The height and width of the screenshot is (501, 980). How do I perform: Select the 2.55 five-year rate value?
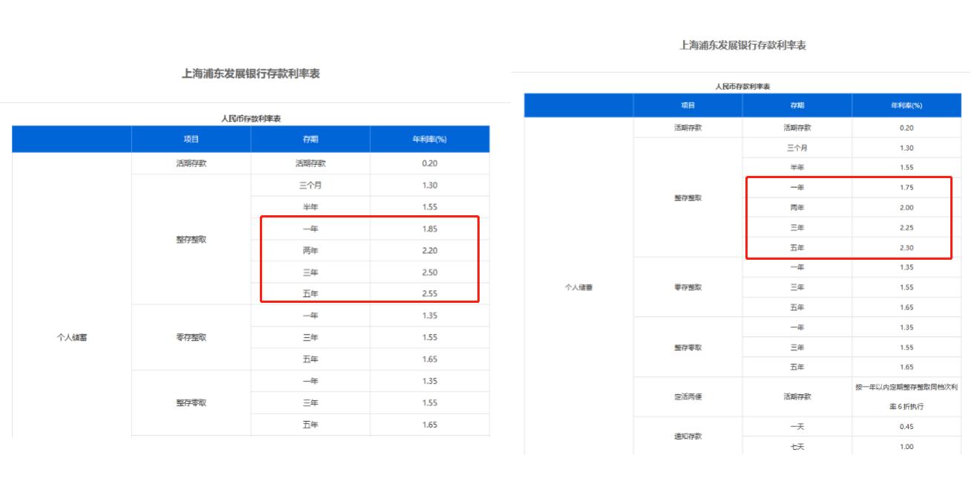click(x=429, y=294)
